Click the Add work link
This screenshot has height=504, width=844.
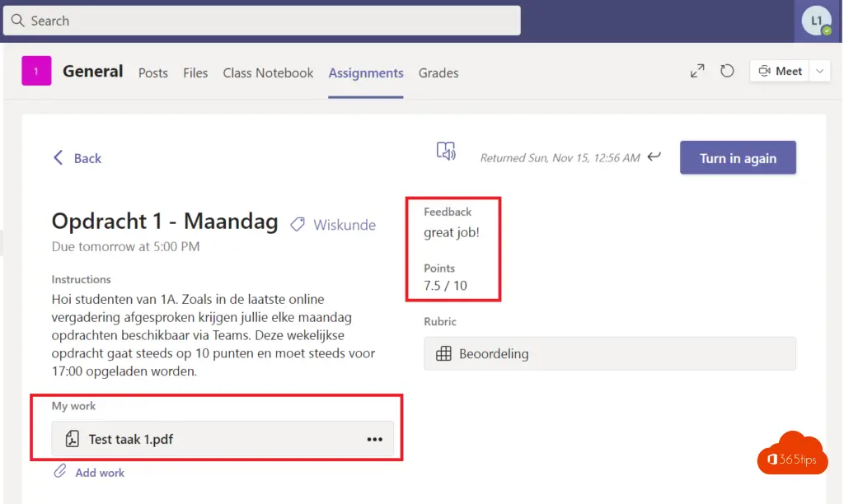click(x=89, y=472)
